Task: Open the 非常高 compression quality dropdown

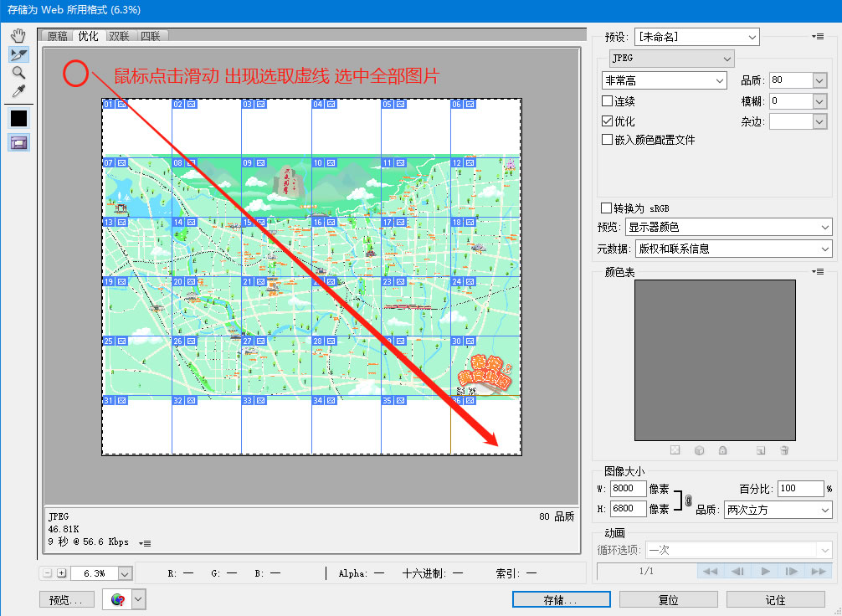Action: pos(665,80)
